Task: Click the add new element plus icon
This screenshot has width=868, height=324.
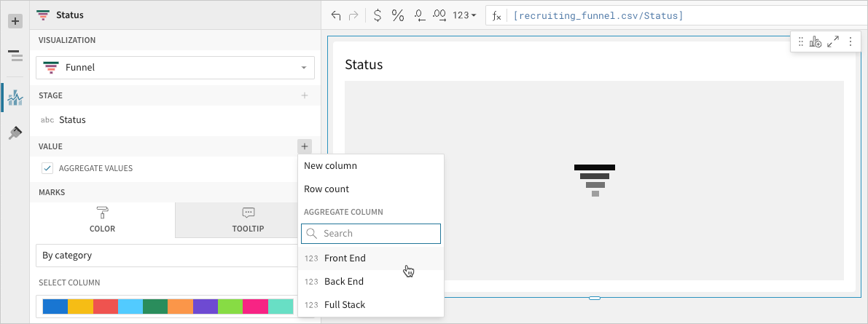Action: point(15,22)
